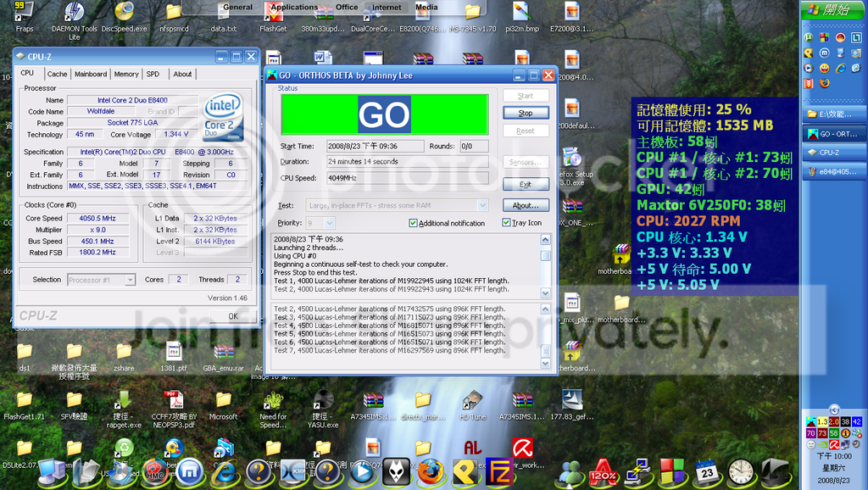Open the Applications menu in the top toolbar
868x490 pixels.
pos(294,6)
